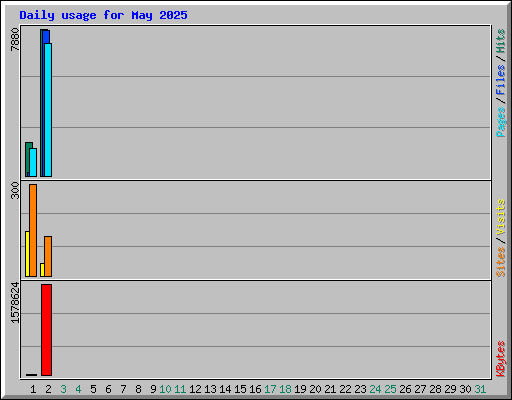
Task: Click the red KBytes bar for day 2
Action: pyautogui.click(x=46, y=330)
